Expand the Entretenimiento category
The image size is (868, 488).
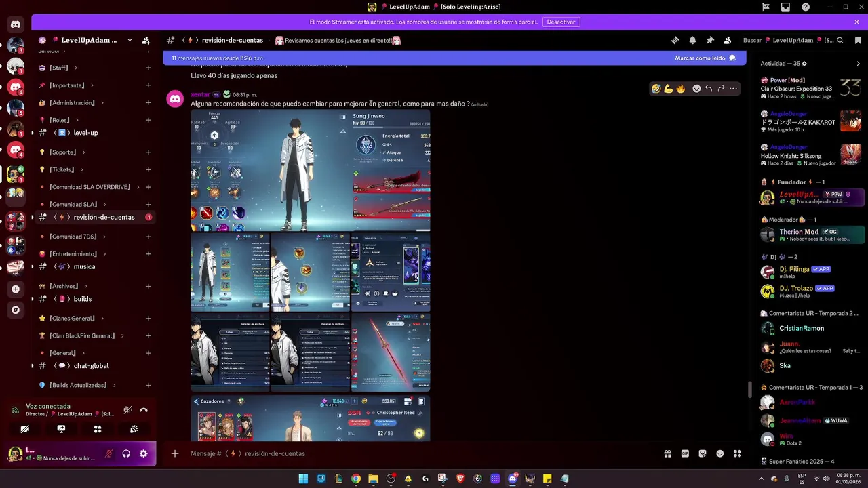[72, 254]
